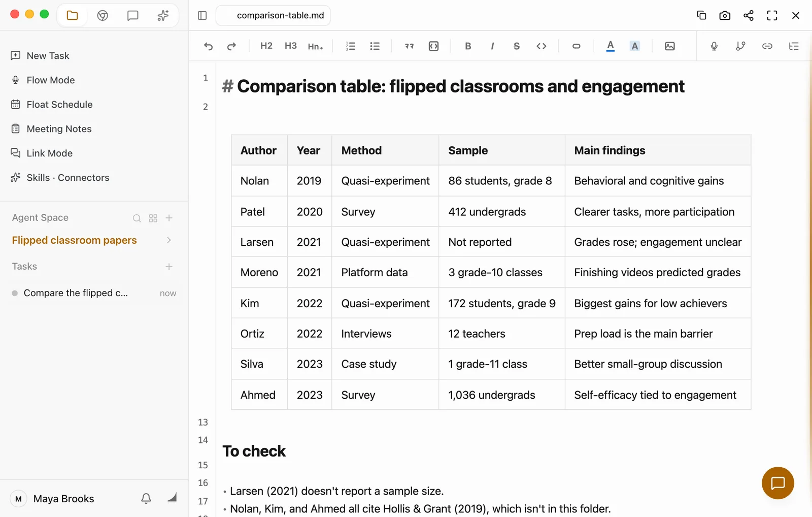
Task: Enter fullscreen mode for the editor
Action: (x=772, y=15)
